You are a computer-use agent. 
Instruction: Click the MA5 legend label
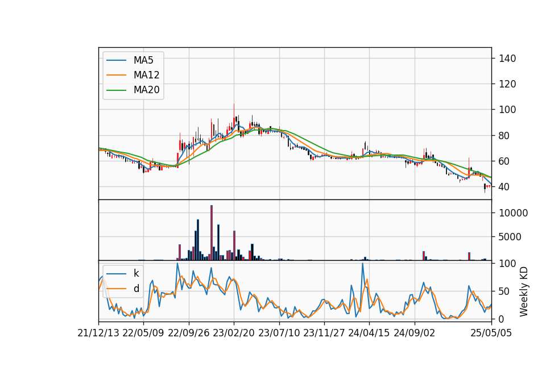click(143, 60)
